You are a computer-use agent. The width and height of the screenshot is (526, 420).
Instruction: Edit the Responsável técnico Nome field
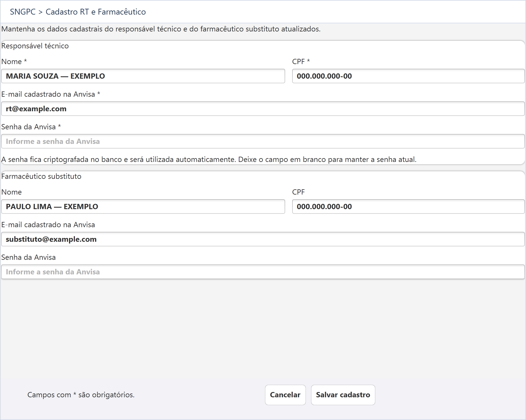143,76
